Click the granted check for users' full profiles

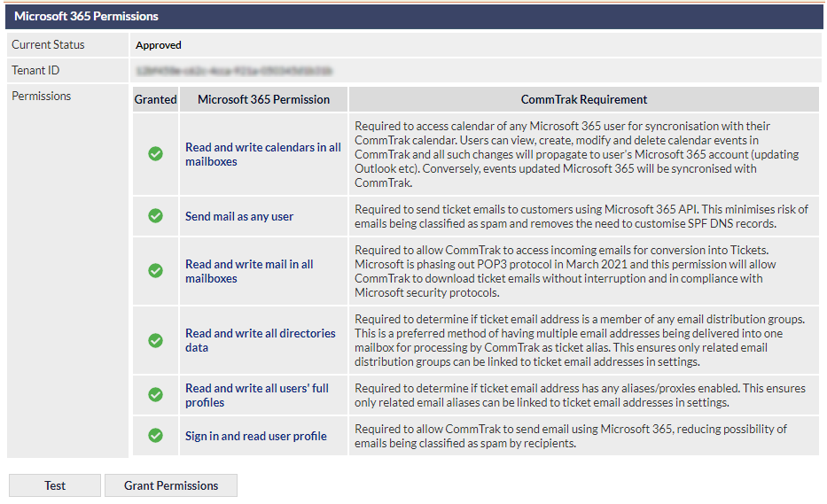[x=156, y=394]
